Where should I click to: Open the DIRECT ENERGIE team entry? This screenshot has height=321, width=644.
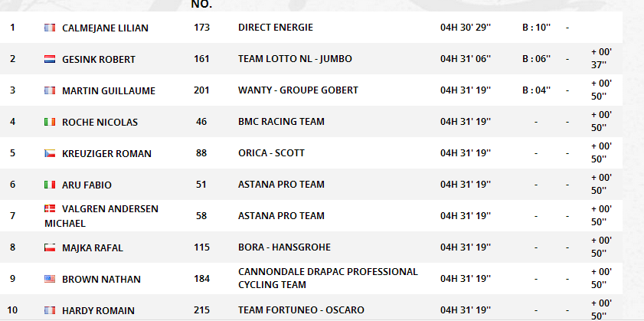coord(275,28)
